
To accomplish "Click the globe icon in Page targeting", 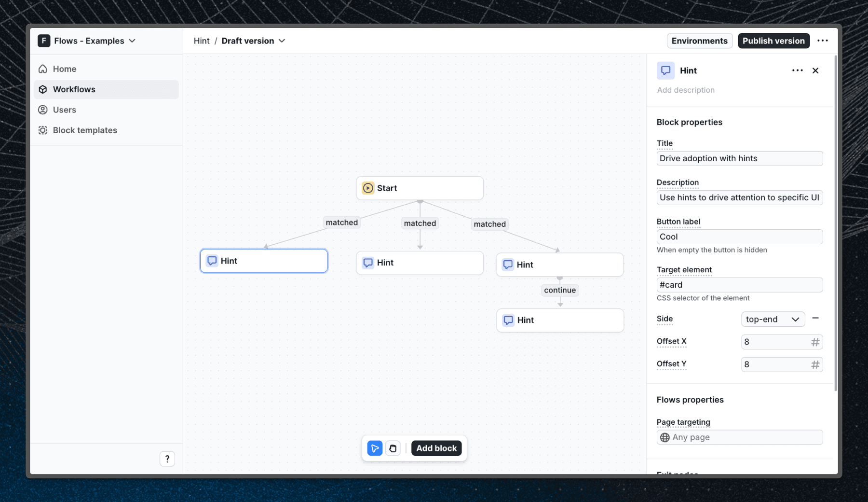I will tap(665, 437).
